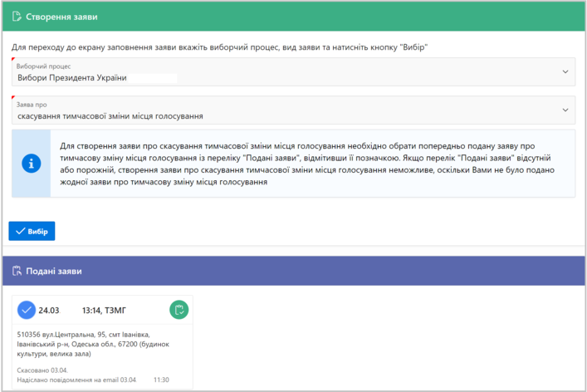
Task: Click the 13:14, ТЗМГ label on card
Action: coord(103,310)
